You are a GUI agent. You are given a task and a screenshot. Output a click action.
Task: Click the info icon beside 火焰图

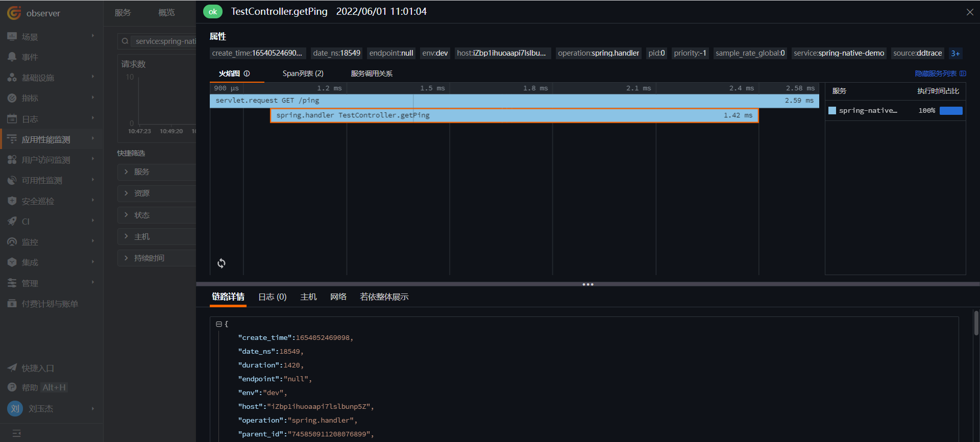pos(247,73)
